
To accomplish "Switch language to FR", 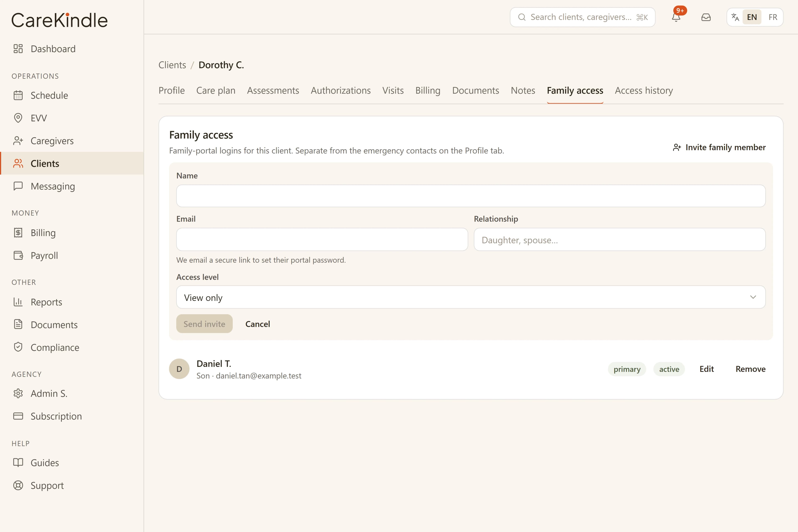I will tap(773, 17).
